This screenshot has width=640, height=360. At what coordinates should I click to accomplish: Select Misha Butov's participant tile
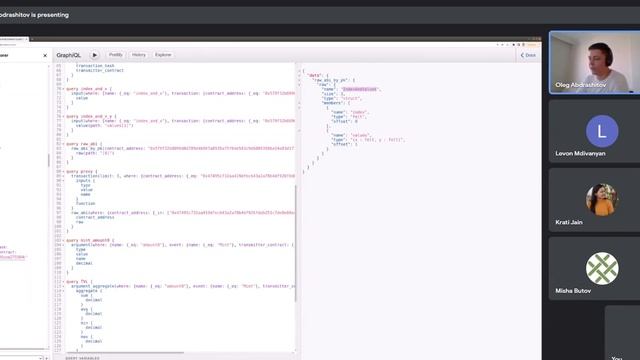click(594, 269)
